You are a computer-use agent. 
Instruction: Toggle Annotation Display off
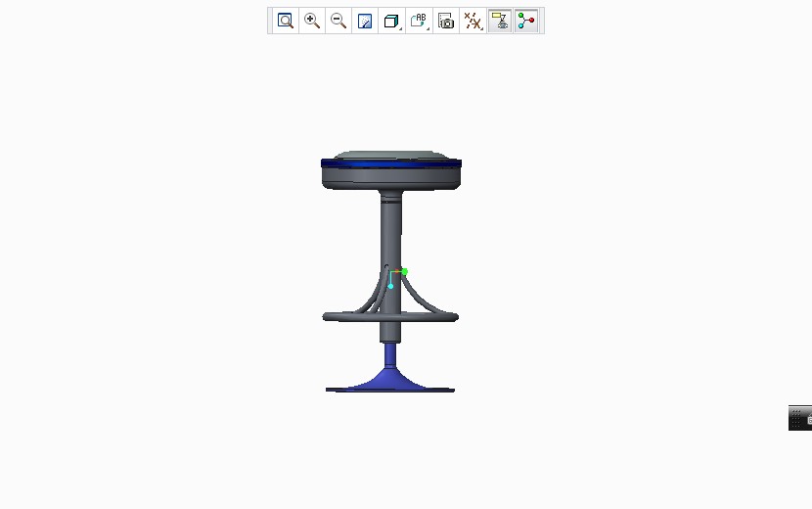(x=500, y=21)
